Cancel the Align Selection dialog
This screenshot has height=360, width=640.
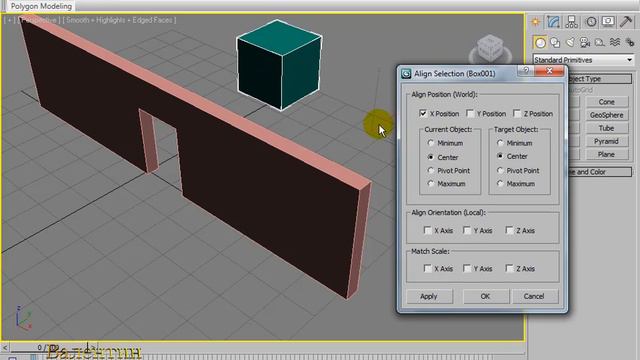[534, 296]
